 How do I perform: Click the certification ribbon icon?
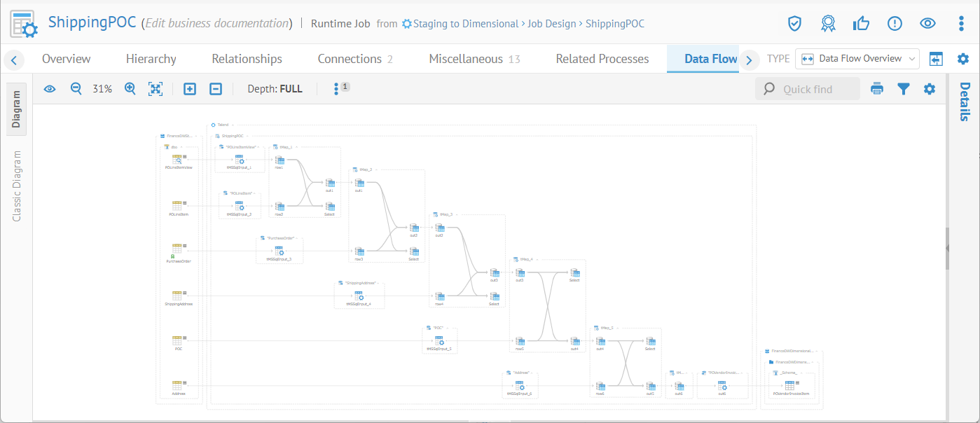click(828, 24)
